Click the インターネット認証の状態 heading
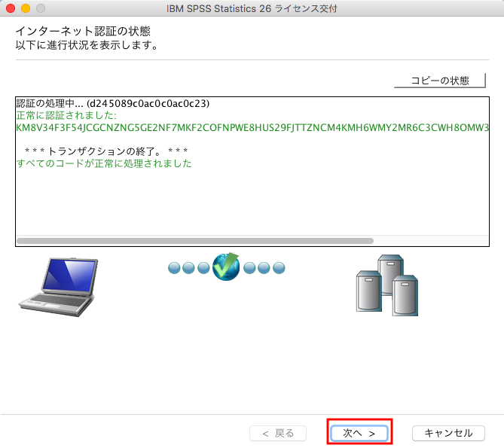This screenshot has width=504, height=448. pos(83,31)
